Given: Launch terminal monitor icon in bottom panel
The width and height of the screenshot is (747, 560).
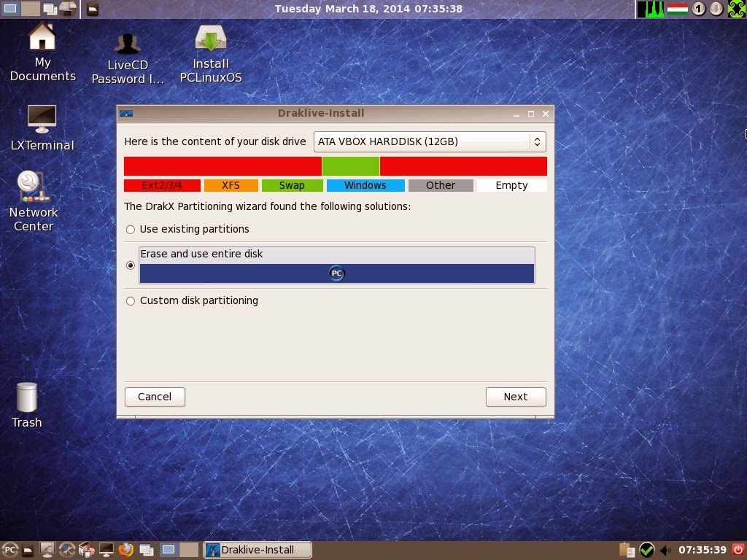Looking at the screenshot, I should pyautogui.click(x=106, y=550).
